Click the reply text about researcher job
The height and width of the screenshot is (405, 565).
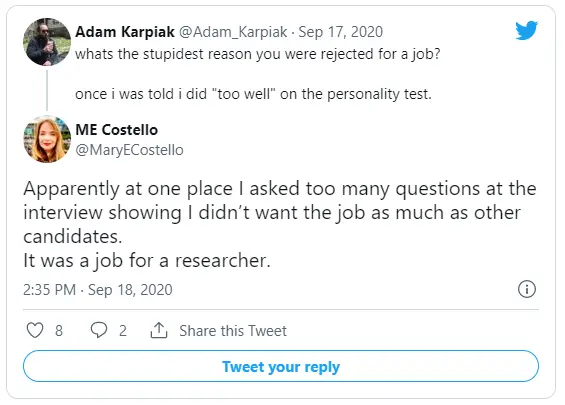tap(280, 224)
